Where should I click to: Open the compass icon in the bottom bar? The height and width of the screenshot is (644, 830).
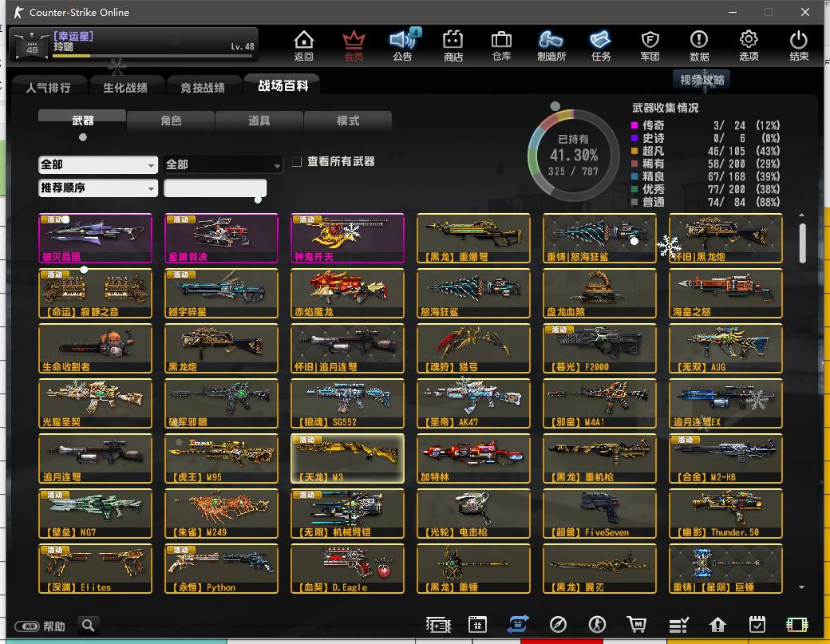click(x=558, y=625)
